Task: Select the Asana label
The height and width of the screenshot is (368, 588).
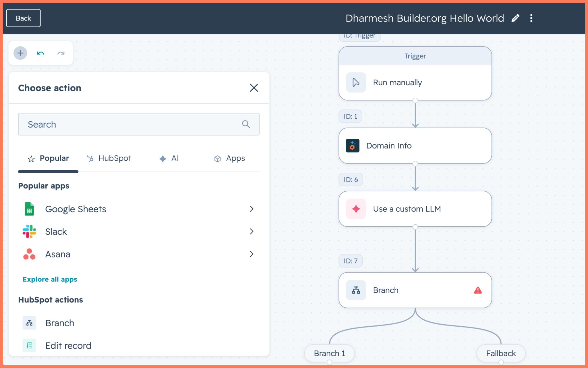Action: tap(58, 254)
